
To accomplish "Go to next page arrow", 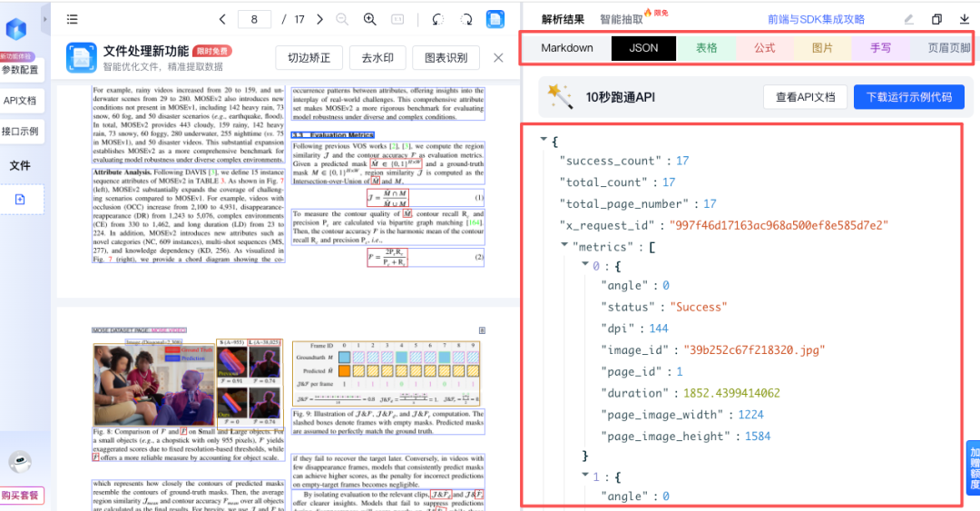I will click(320, 19).
